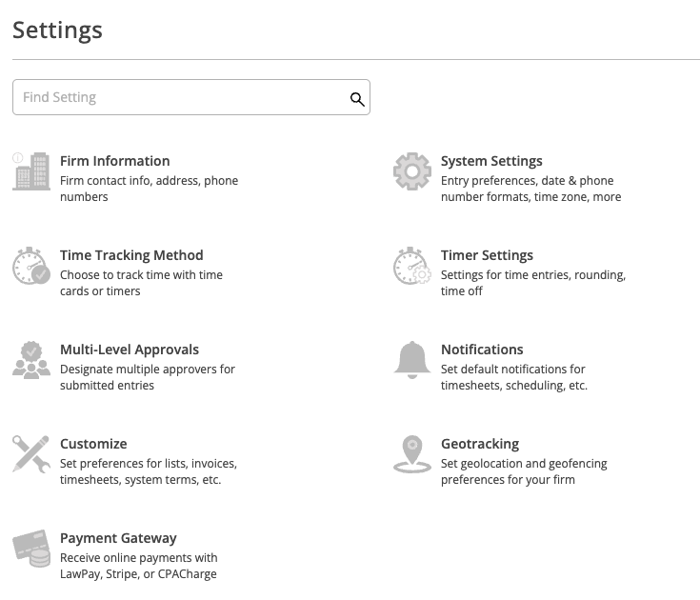Click the Firm Information building icon
700x600 pixels.
[32, 171]
